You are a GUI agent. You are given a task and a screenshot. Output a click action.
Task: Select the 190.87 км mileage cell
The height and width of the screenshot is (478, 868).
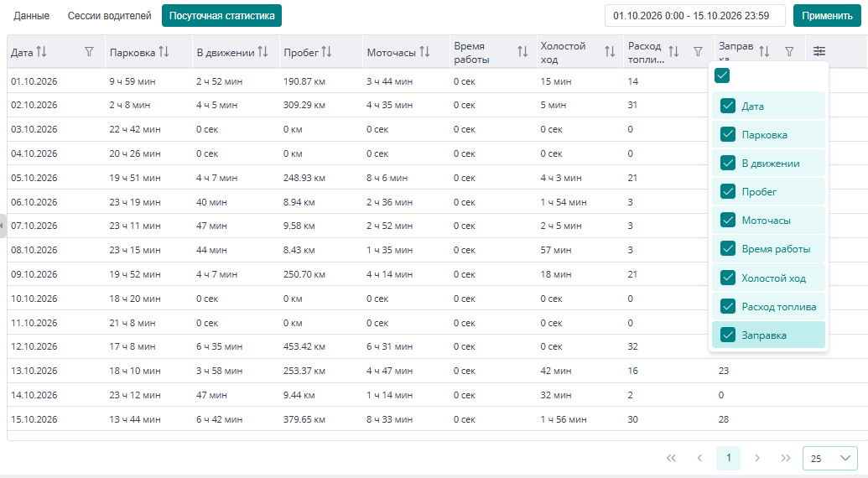(x=304, y=81)
